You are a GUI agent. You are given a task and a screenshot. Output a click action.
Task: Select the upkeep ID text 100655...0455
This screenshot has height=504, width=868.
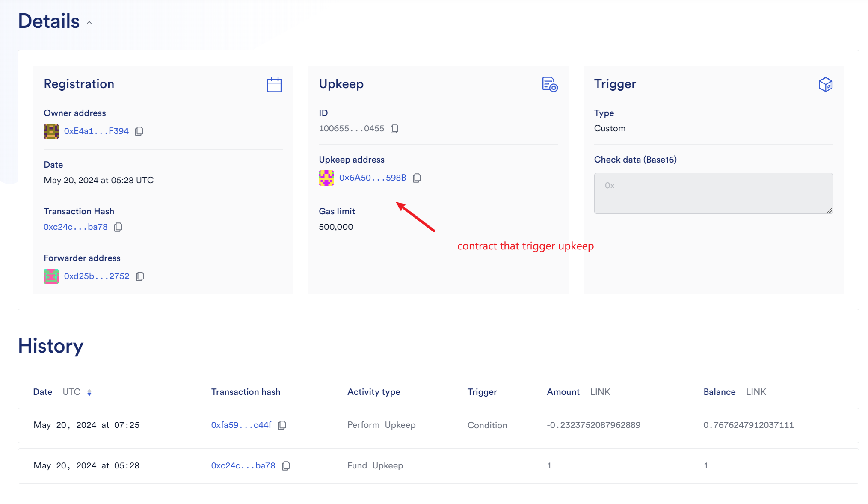coord(352,129)
